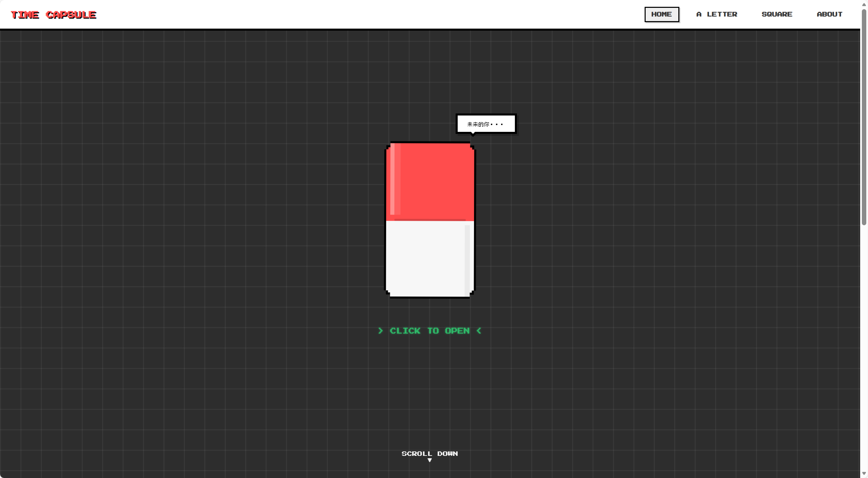Click scrollbar track below the thumb
The image size is (868, 478).
tap(864, 341)
